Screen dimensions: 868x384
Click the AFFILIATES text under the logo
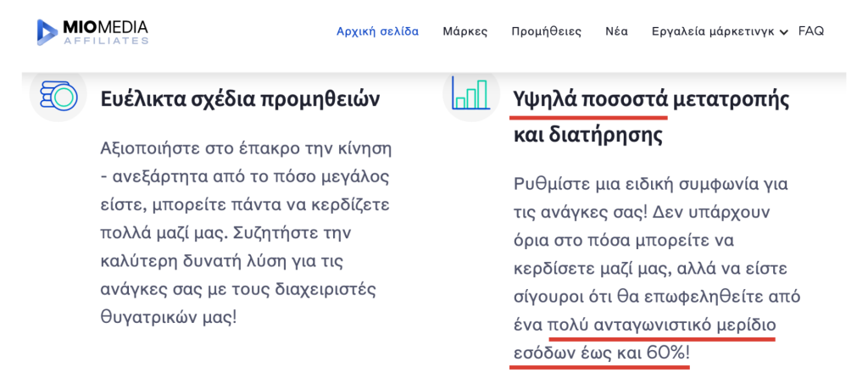click(x=105, y=40)
